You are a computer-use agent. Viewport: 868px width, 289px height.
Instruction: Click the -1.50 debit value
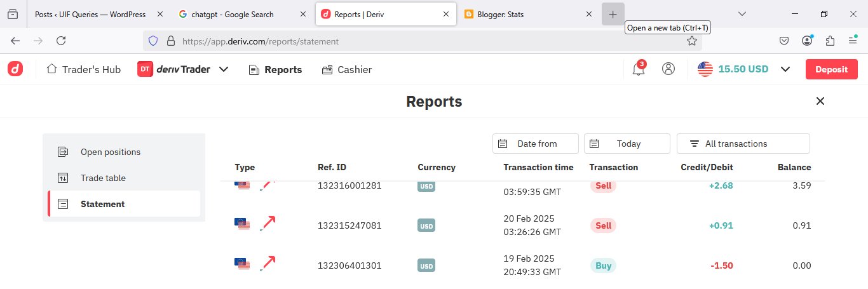(721, 266)
